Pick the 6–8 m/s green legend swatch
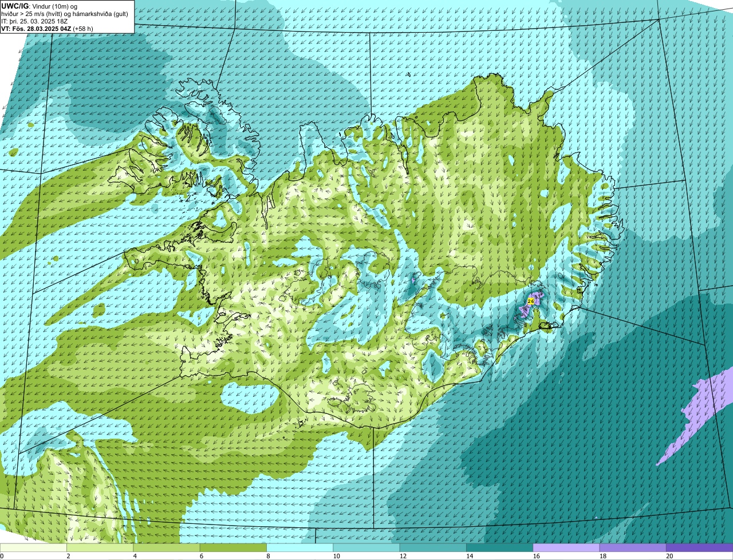The width and height of the screenshot is (733, 560). click(x=234, y=548)
